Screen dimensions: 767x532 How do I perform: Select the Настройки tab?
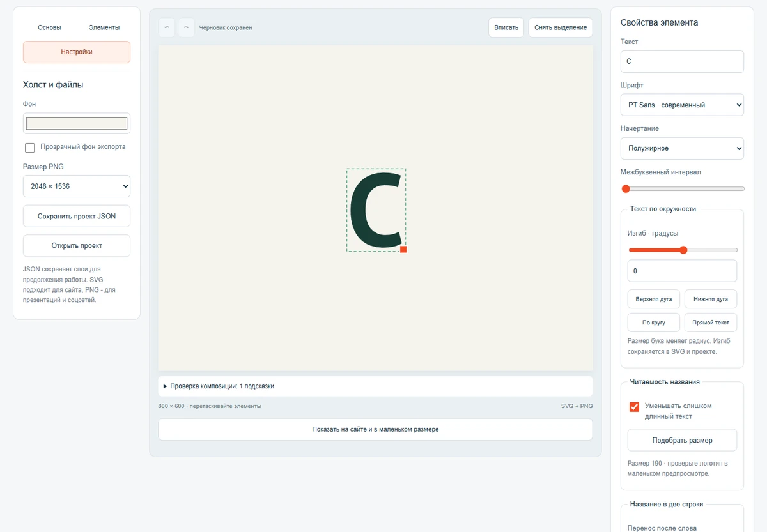(77, 52)
